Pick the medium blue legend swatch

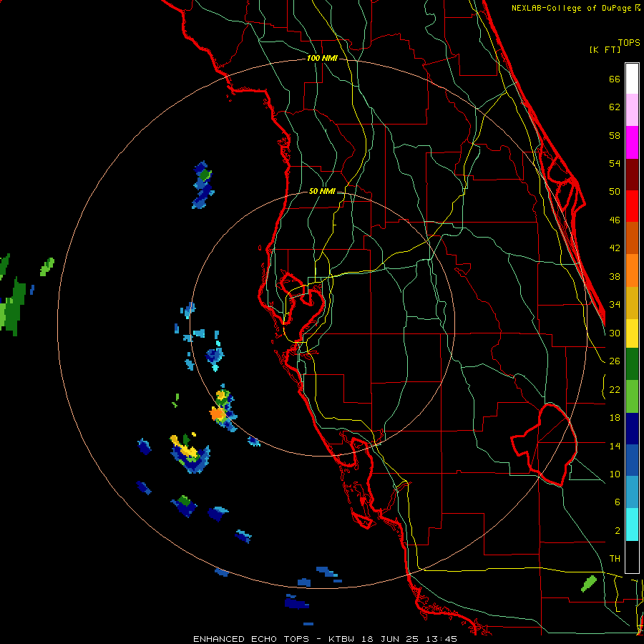click(x=632, y=461)
